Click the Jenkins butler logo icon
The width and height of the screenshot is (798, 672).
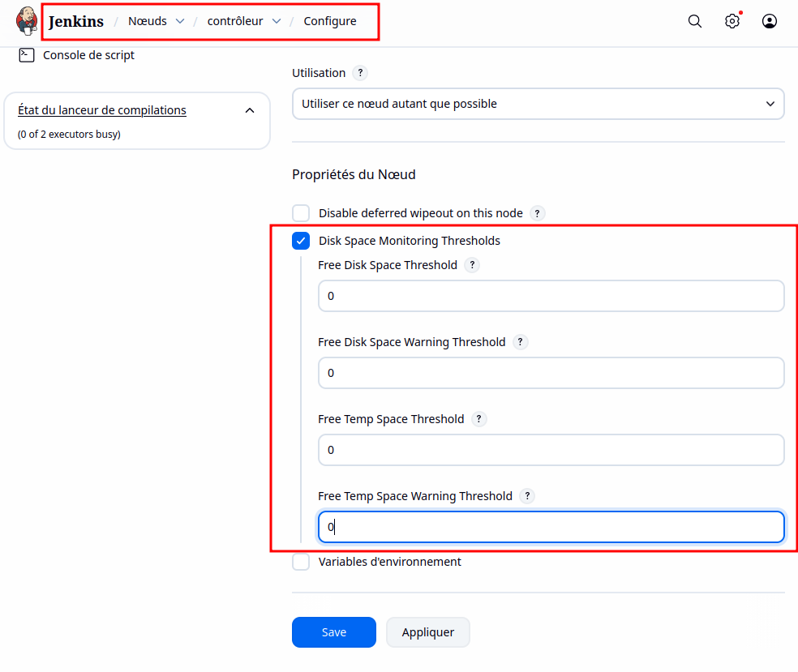pos(27,21)
